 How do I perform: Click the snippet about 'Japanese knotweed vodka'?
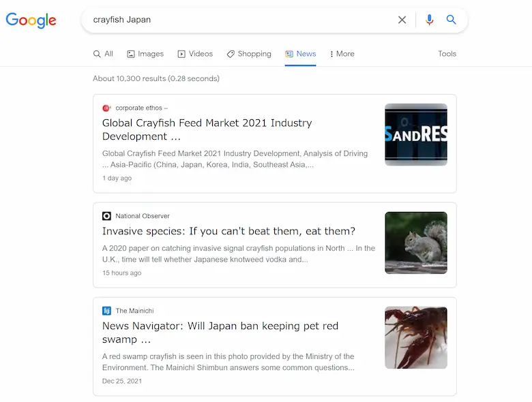[x=239, y=254]
